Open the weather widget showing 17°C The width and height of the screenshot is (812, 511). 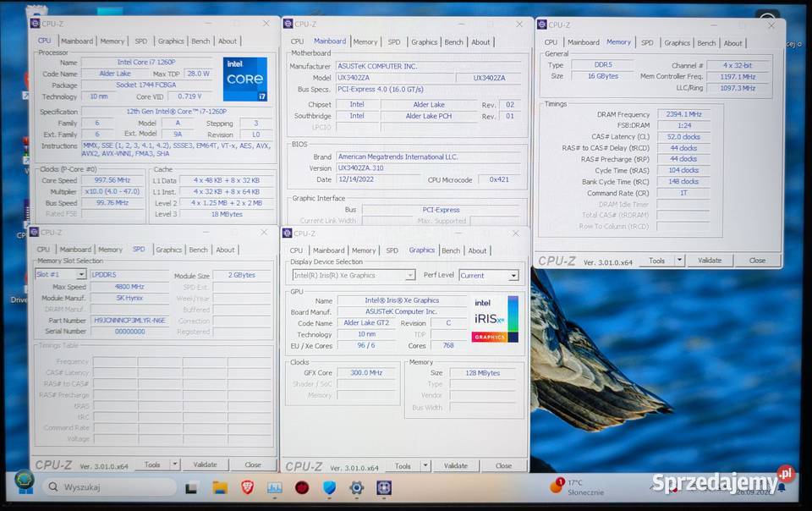(577, 487)
